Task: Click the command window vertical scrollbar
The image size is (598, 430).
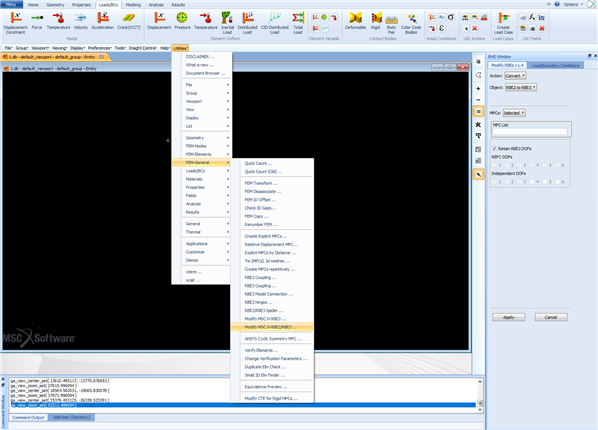Action: tap(480, 396)
